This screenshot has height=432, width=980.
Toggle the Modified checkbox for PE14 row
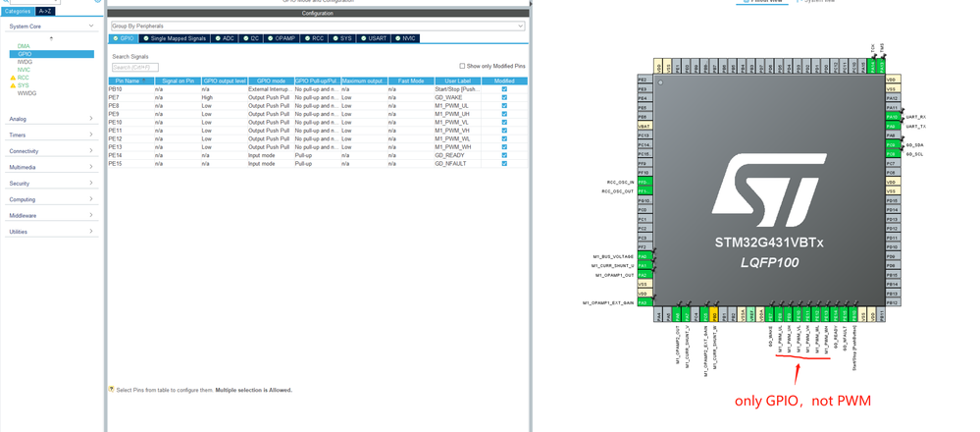click(x=504, y=155)
